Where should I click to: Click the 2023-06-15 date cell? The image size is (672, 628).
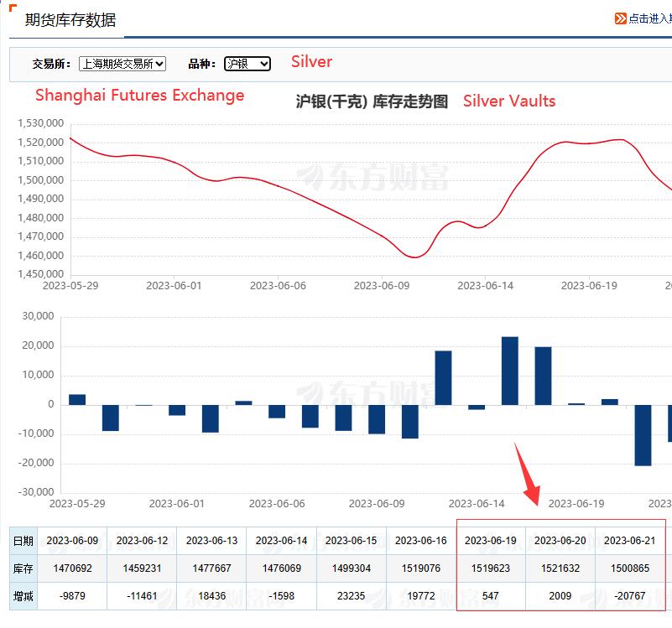pos(351,541)
